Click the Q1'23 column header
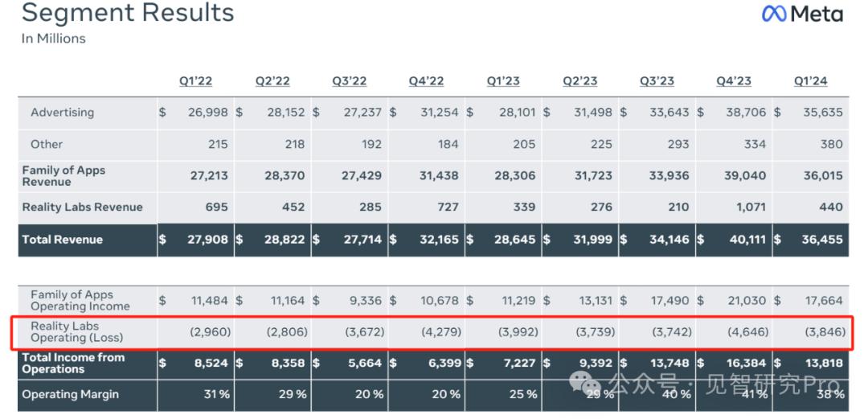This screenshot has height=419, width=868. [503, 81]
